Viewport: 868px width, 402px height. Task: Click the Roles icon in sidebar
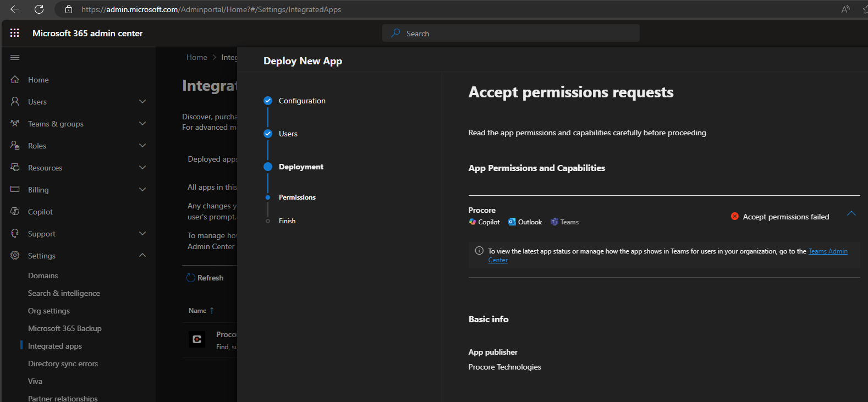pyautogui.click(x=15, y=146)
